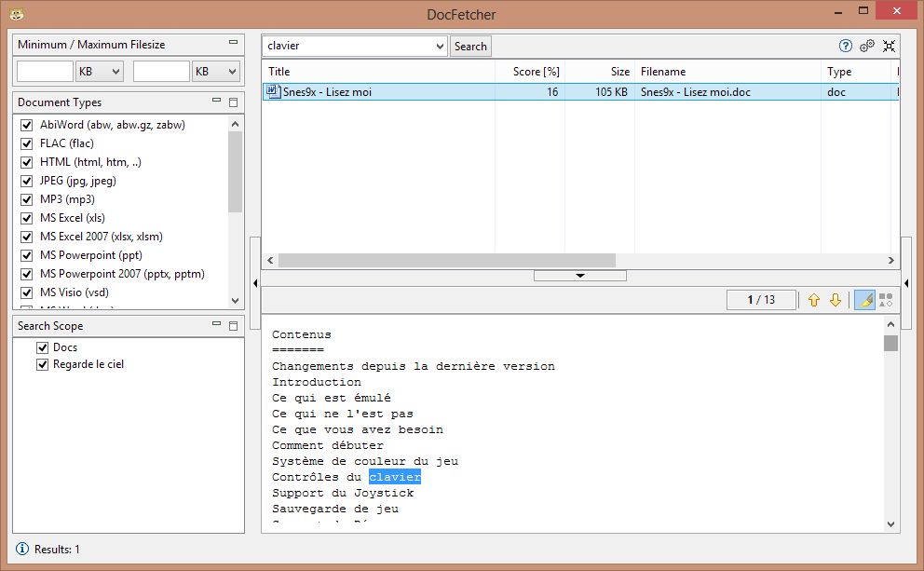The height and width of the screenshot is (571, 924).
Task: Click the results table horizontal scrollbar thumb
Action: pos(447,260)
